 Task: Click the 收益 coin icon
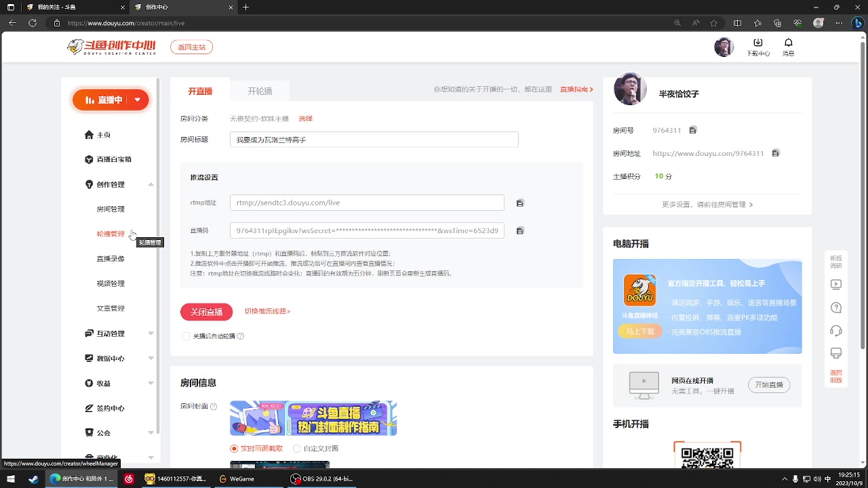click(x=89, y=383)
